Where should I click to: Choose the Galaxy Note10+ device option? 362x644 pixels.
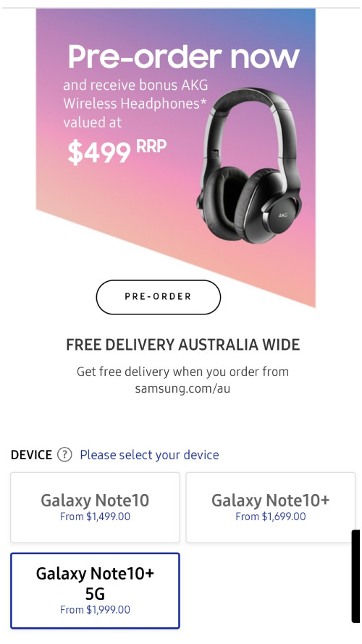coord(271,508)
